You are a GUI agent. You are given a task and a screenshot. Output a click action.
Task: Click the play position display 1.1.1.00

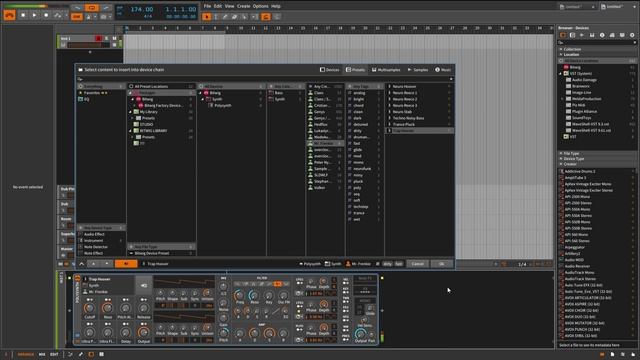point(181,9)
